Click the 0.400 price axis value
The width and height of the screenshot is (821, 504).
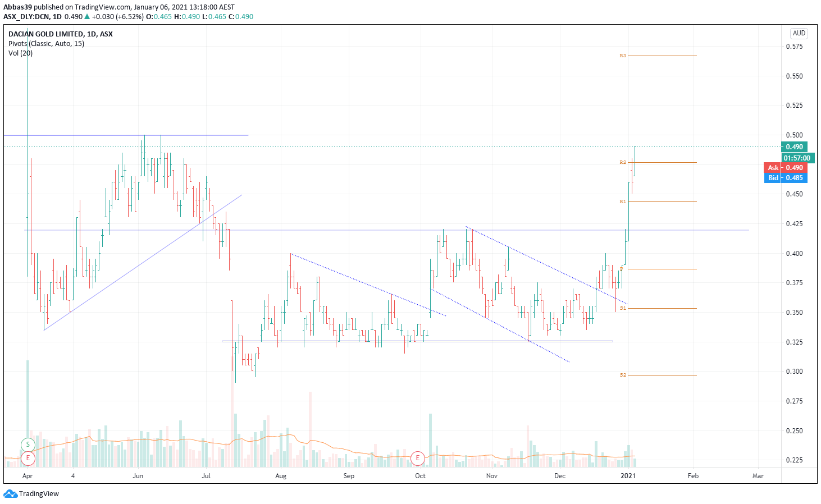pos(794,254)
